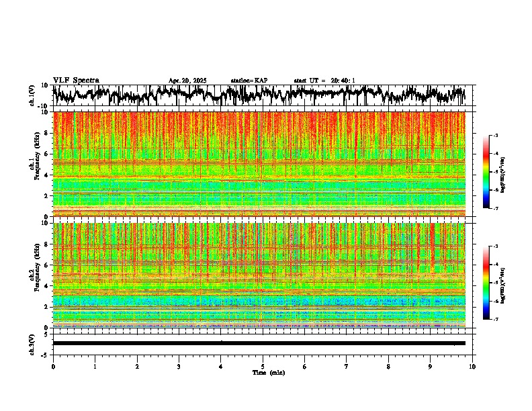The height and width of the screenshot is (411, 532).
Task: Click the "-7" label on ch.2 colorbar
Action: (x=495, y=319)
